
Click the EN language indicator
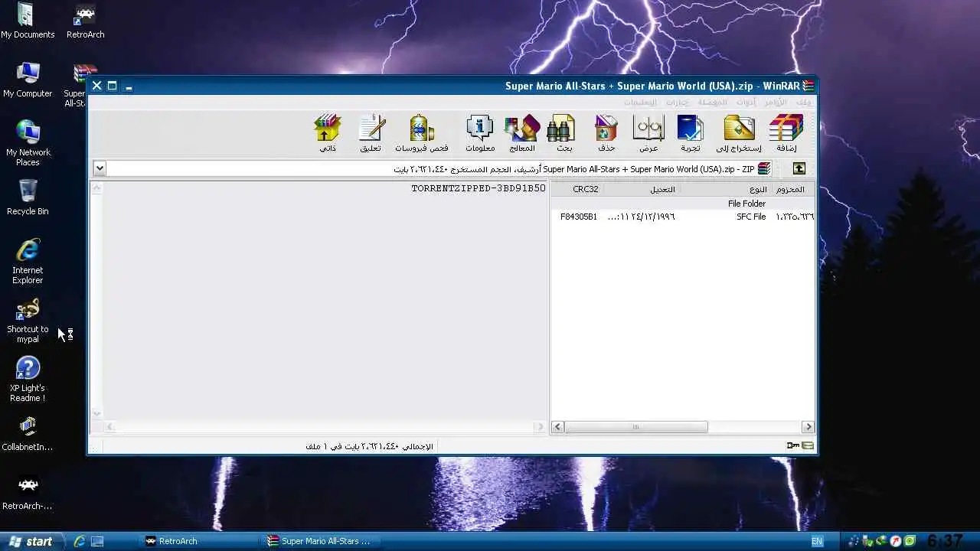point(817,541)
